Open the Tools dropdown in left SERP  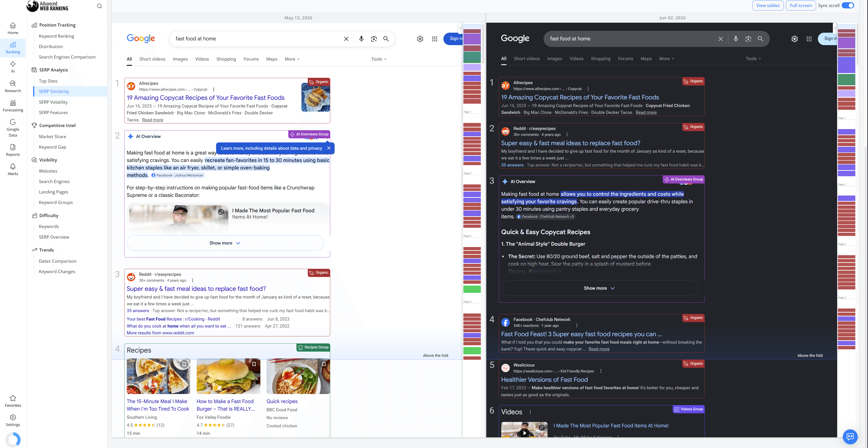pyautogui.click(x=379, y=59)
